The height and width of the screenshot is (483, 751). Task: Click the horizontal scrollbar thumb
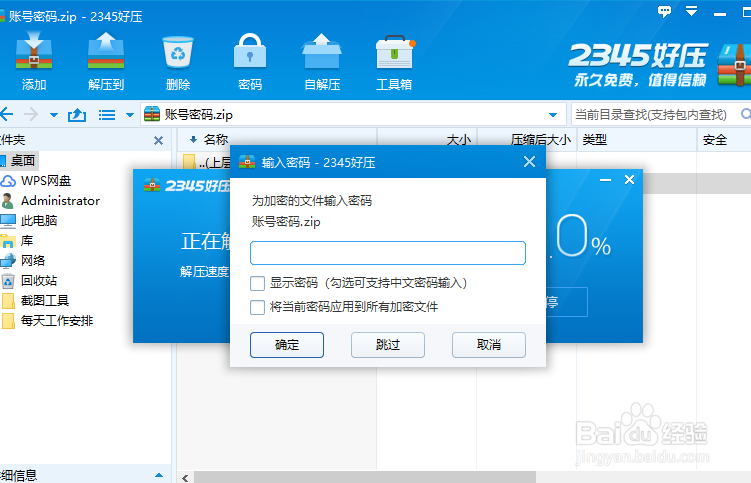(365, 478)
